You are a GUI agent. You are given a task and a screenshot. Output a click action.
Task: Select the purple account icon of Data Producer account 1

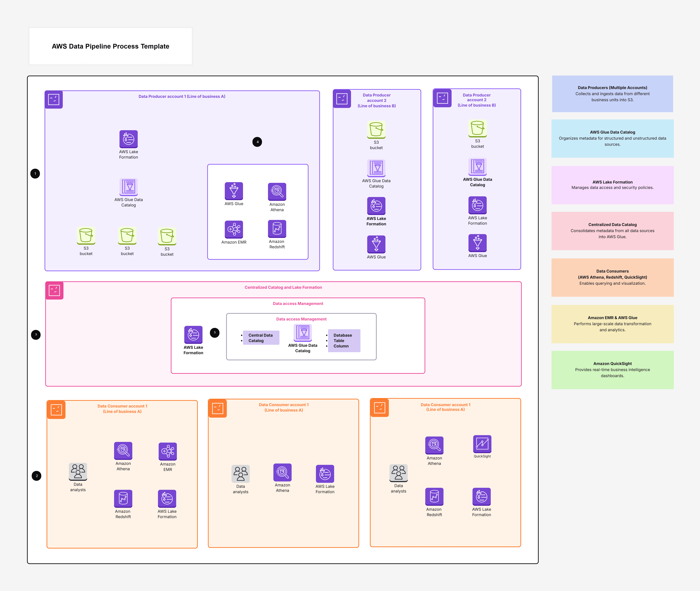click(54, 99)
